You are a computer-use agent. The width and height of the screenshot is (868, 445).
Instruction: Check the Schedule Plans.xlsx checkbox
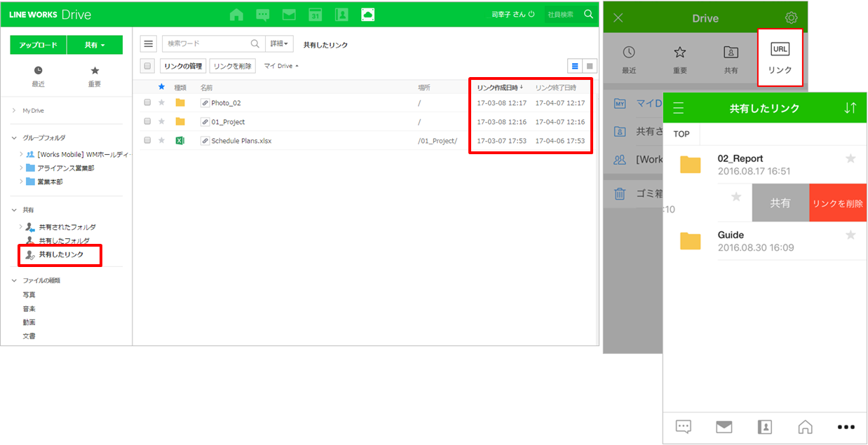[147, 140]
